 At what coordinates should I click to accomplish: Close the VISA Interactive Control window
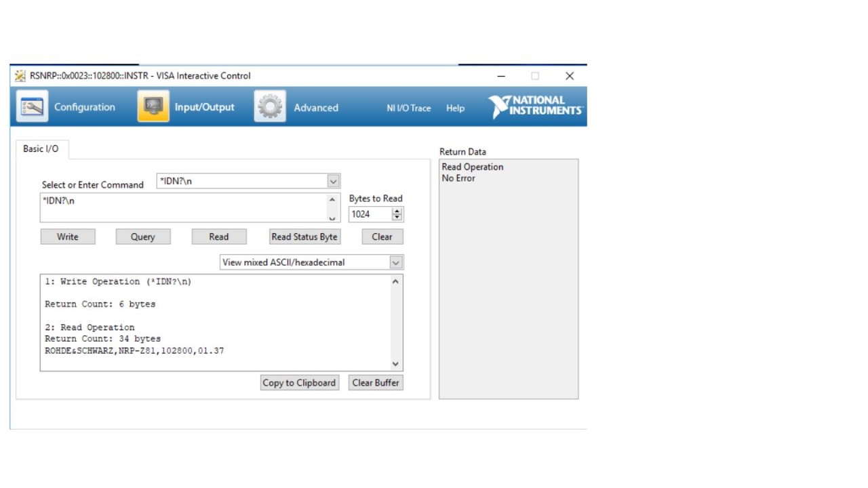pyautogui.click(x=570, y=76)
